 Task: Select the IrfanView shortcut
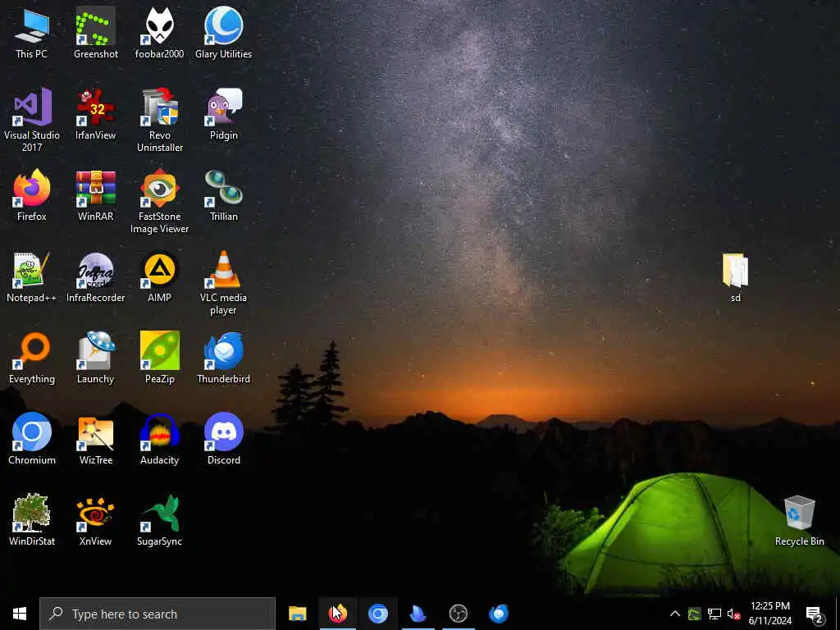pos(95,113)
